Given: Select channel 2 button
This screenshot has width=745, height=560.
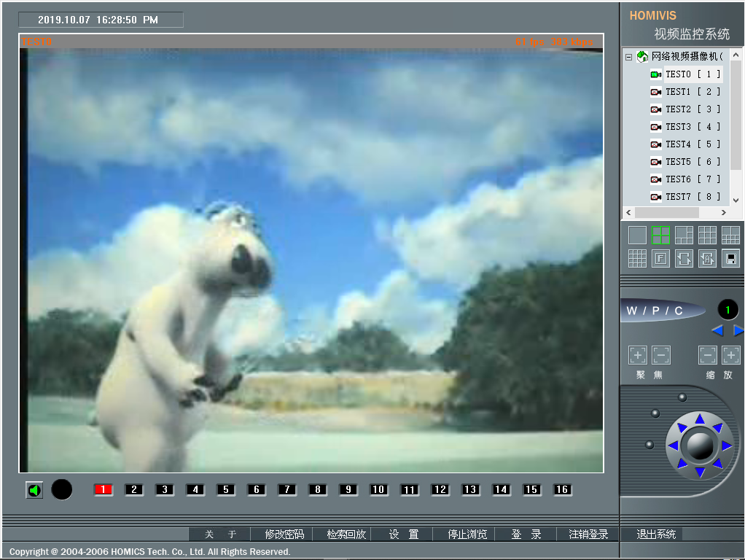Looking at the screenshot, I should (x=134, y=490).
